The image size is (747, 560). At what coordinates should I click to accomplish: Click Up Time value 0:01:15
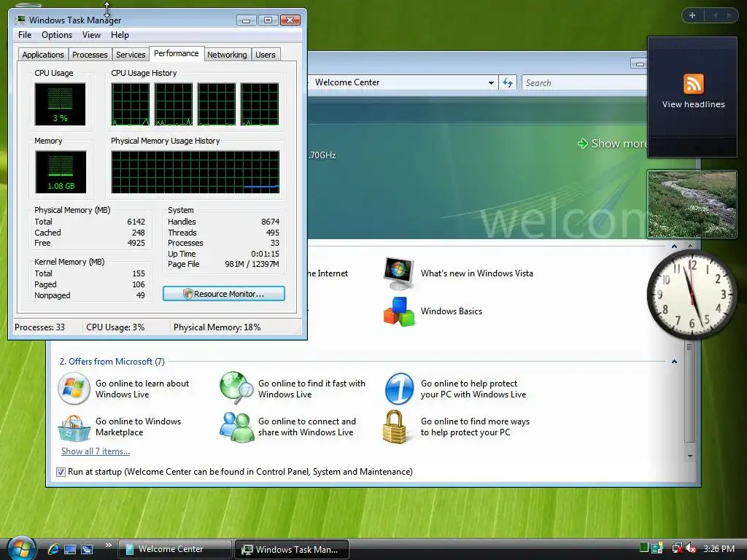[265, 254]
